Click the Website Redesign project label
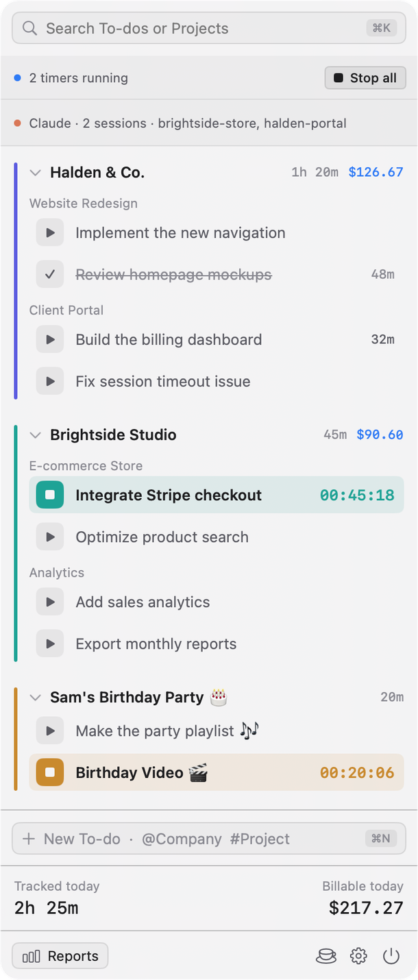 (x=84, y=204)
